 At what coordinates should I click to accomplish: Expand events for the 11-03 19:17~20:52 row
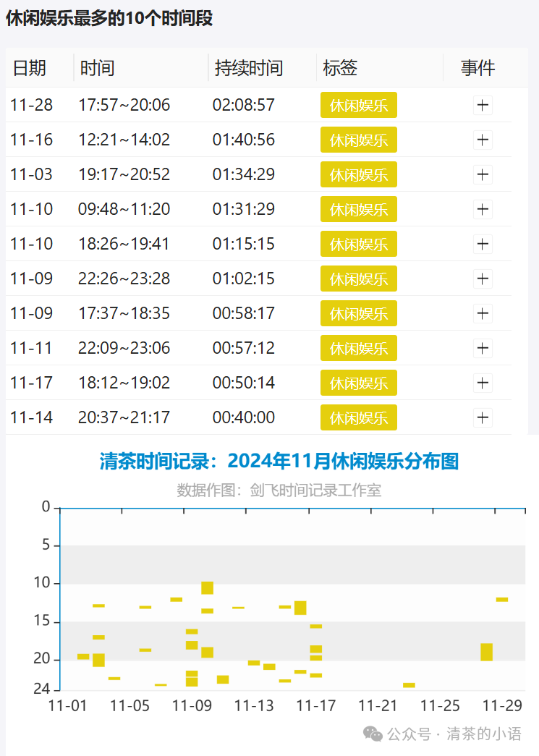pos(483,174)
